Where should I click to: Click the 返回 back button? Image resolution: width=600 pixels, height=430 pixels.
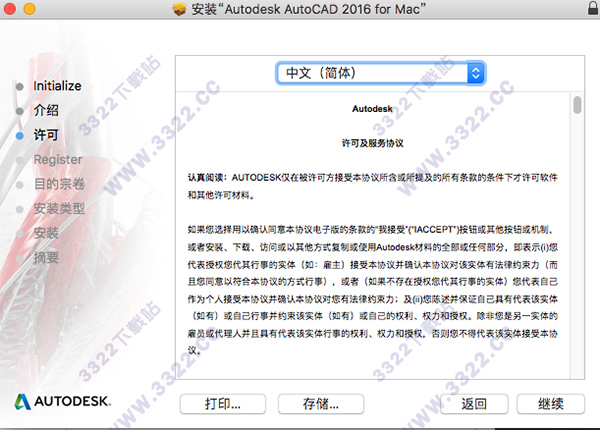point(474,404)
